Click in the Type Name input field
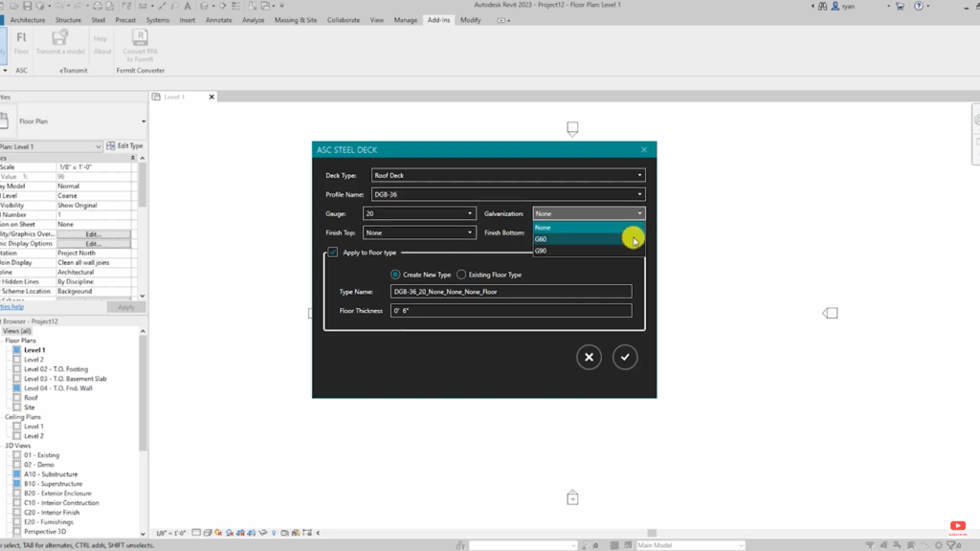 pyautogui.click(x=511, y=291)
